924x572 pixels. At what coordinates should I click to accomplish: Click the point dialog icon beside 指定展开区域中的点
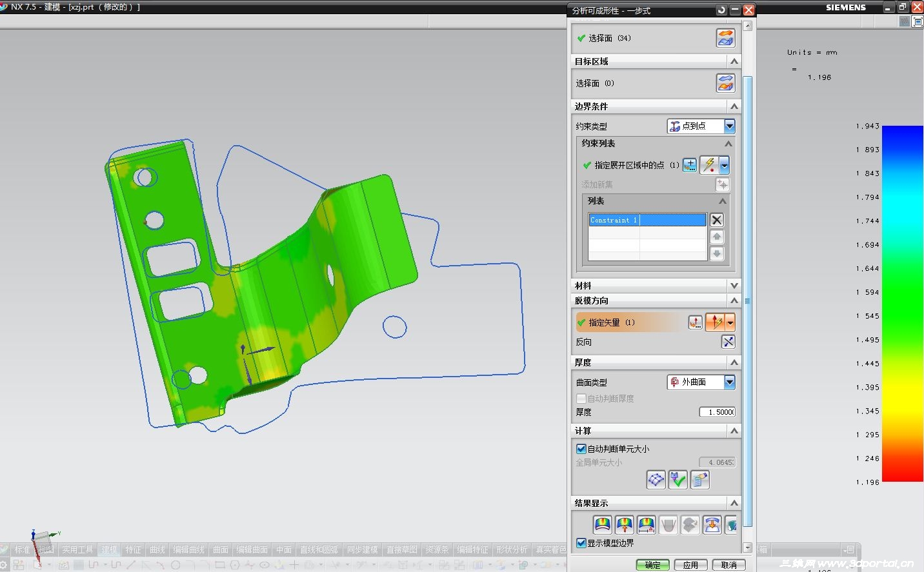pos(690,165)
